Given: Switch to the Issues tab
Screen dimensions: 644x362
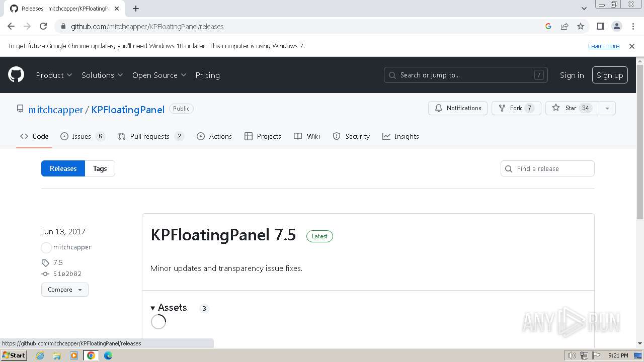Looking at the screenshot, I should click(x=83, y=136).
